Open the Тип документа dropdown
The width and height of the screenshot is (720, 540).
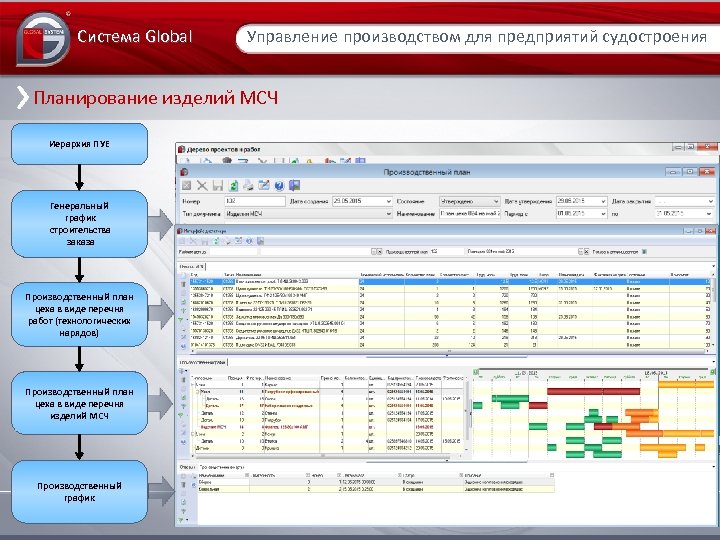[388, 214]
